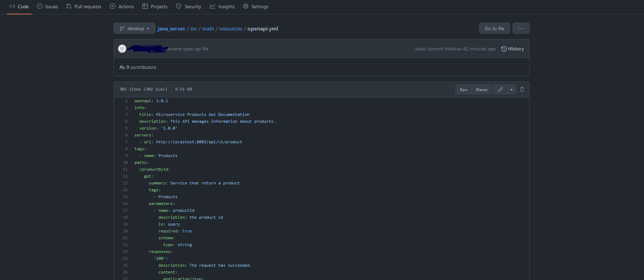
Task: Click the Insights graph icon
Action: pyautogui.click(x=213, y=6)
